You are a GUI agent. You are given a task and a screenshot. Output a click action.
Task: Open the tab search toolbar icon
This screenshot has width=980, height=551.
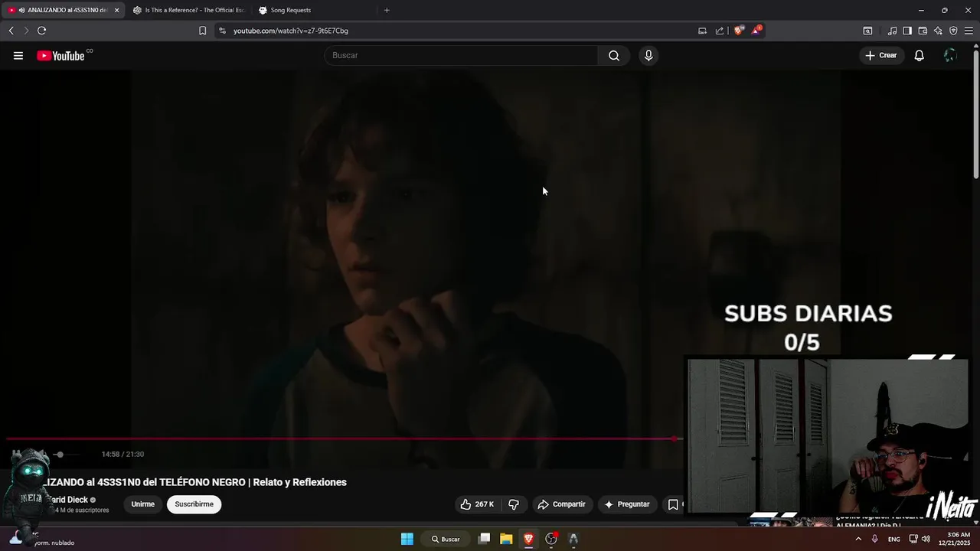tap(867, 31)
